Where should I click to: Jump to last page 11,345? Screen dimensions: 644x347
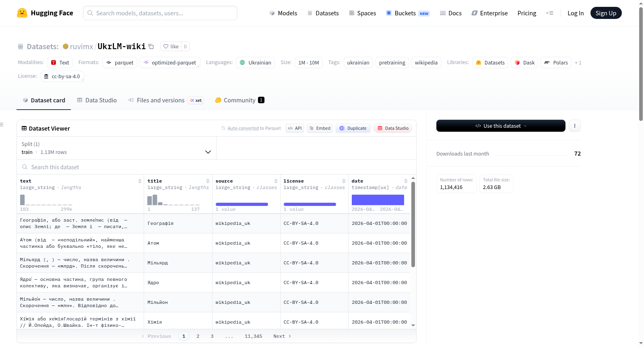(254, 336)
